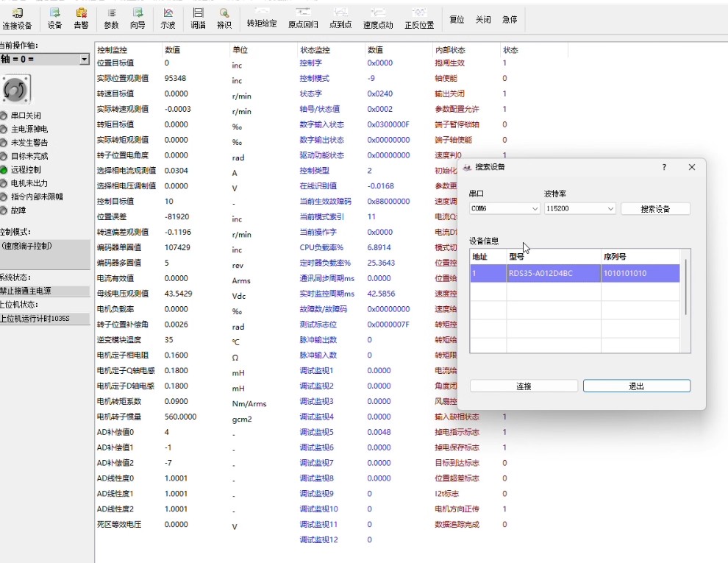Click the 序列号 column header
This screenshot has width=728, height=563.
640,257
